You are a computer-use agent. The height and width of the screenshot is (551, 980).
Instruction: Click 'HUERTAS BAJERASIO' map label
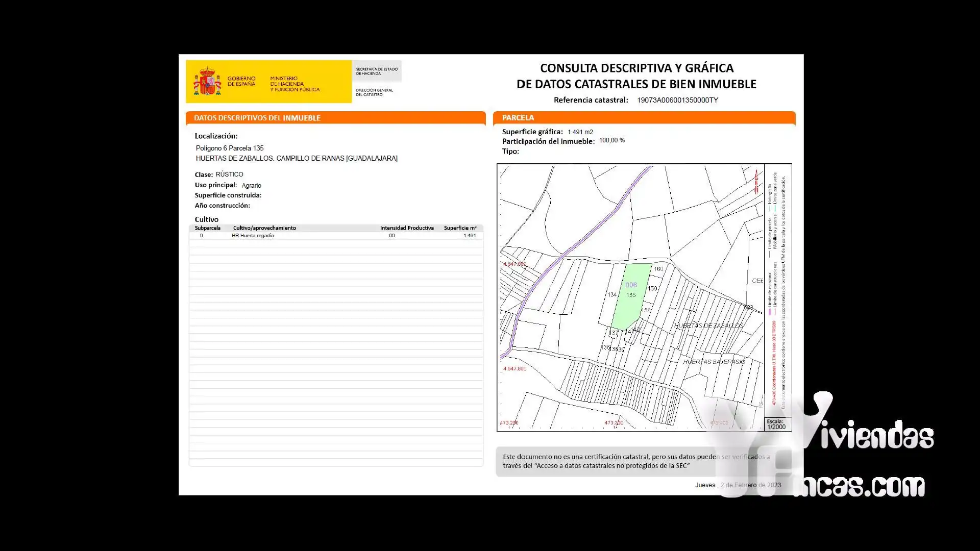(x=714, y=362)
